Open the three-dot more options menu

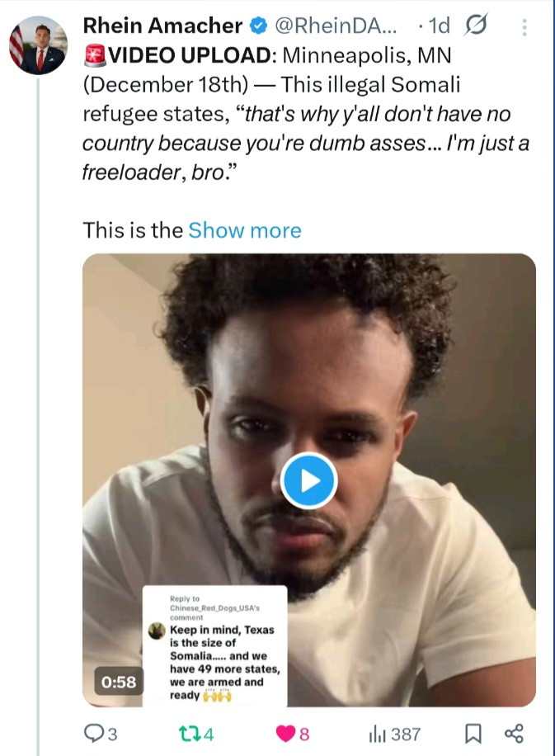[x=524, y=26]
